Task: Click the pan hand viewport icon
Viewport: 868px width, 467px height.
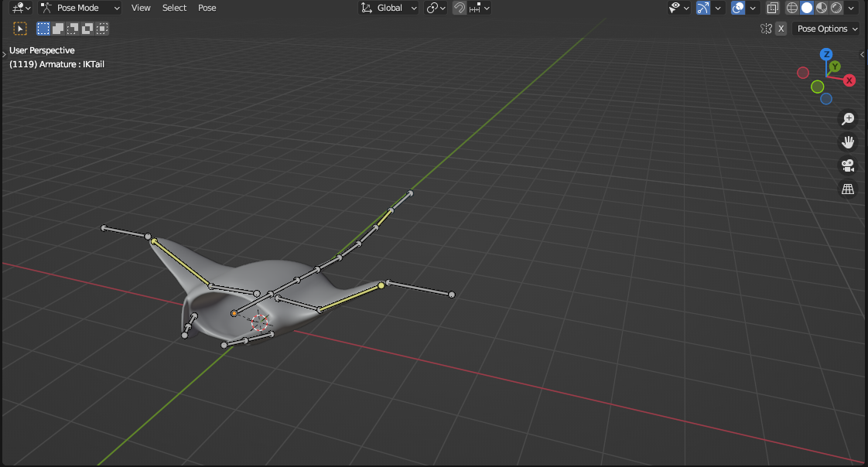Action: point(848,142)
